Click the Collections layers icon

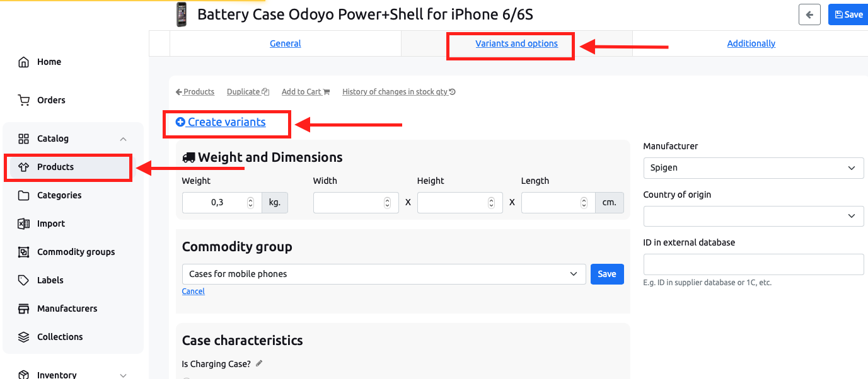[x=23, y=337]
